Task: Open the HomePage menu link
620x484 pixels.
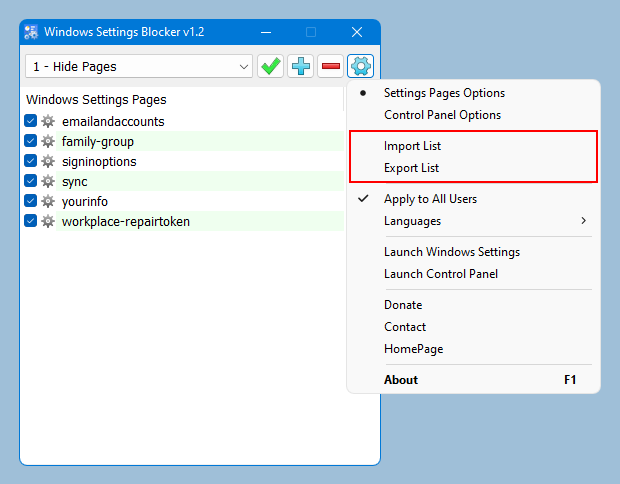Action: pyautogui.click(x=413, y=349)
